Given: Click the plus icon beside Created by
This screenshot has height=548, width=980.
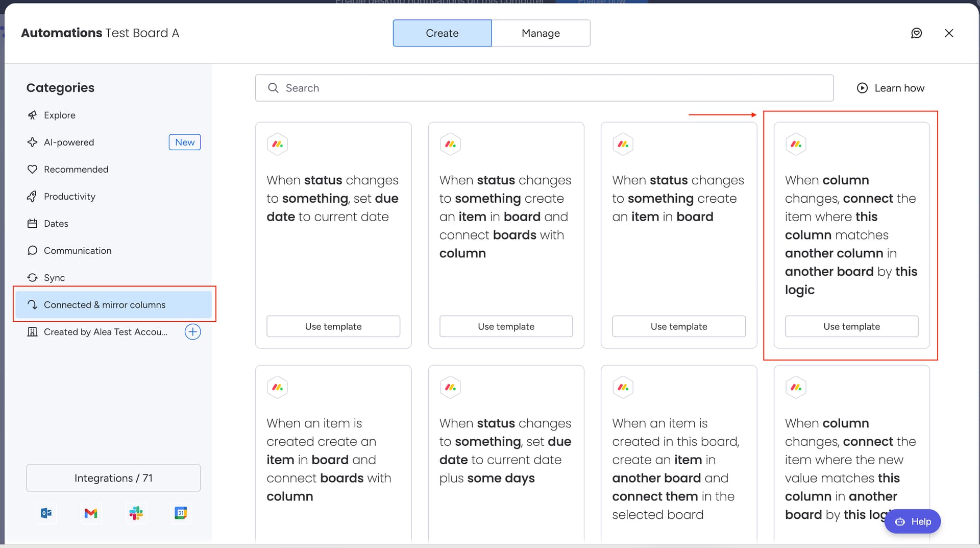Looking at the screenshot, I should tap(192, 332).
